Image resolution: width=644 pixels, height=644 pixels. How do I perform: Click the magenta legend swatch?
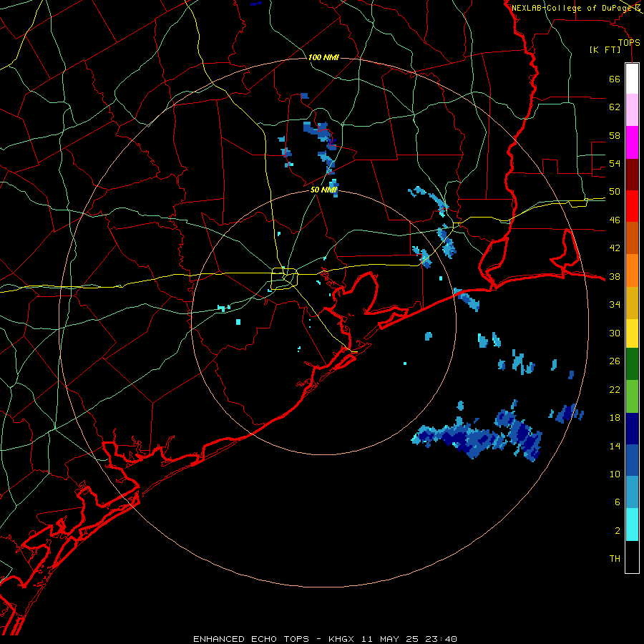click(632, 142)
